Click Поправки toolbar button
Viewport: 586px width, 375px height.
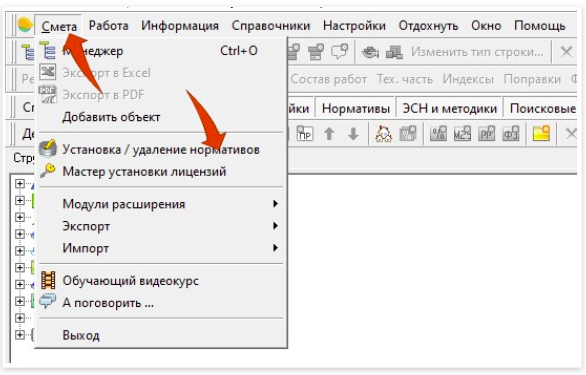[x=532, y=79]
